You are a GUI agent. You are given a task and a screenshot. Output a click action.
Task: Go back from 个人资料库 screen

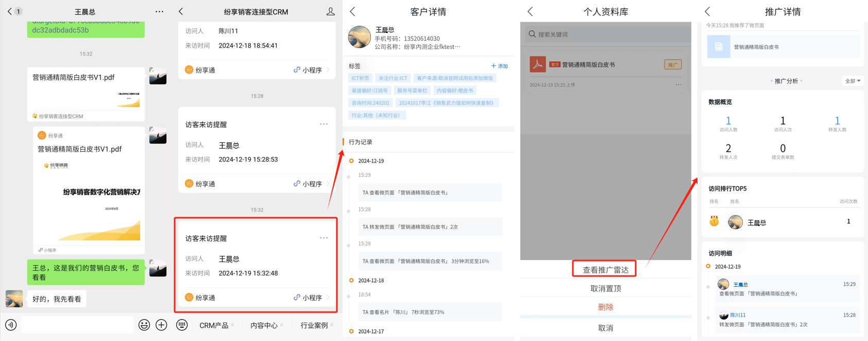[530, 11]
